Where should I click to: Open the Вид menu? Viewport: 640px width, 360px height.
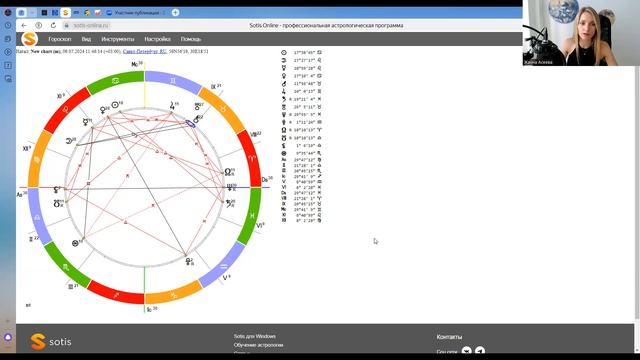(x=86, y=39)
